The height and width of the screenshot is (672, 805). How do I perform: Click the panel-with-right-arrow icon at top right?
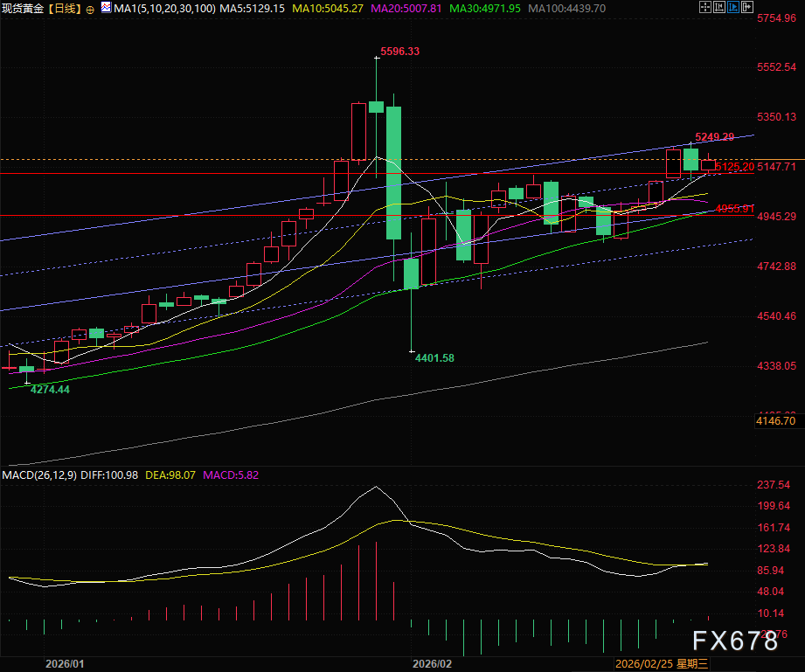tap(749, 8)
